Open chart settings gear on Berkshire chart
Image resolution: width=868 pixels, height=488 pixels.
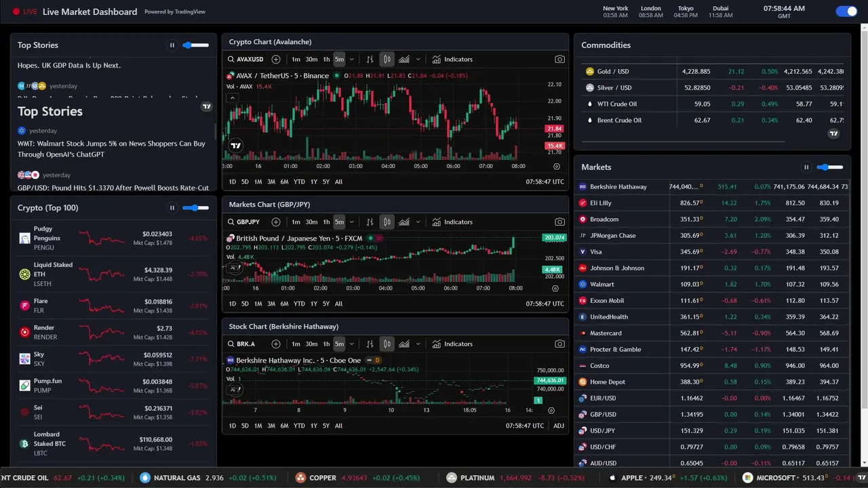point(551,410)
